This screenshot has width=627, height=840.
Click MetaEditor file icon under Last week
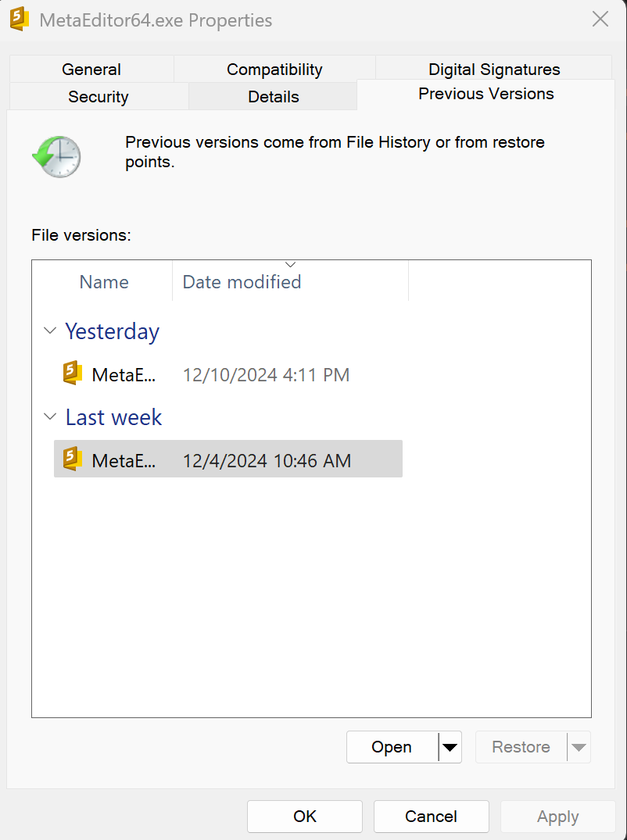tap(73, 459)
